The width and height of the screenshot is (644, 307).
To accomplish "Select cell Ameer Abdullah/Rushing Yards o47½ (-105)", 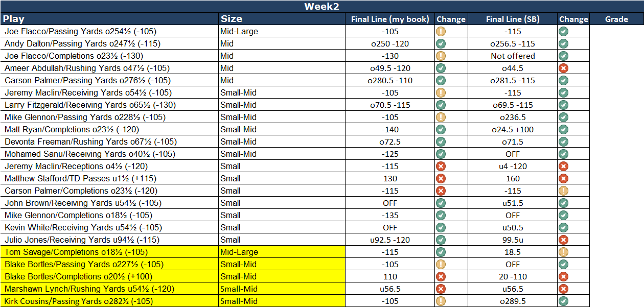I will coord(109,68).
